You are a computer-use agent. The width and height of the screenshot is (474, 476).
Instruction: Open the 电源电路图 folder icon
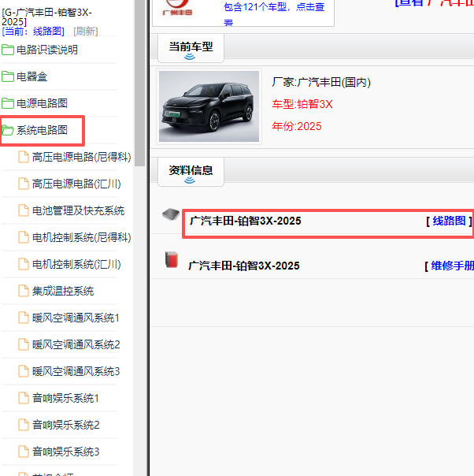tap(8, 103)
